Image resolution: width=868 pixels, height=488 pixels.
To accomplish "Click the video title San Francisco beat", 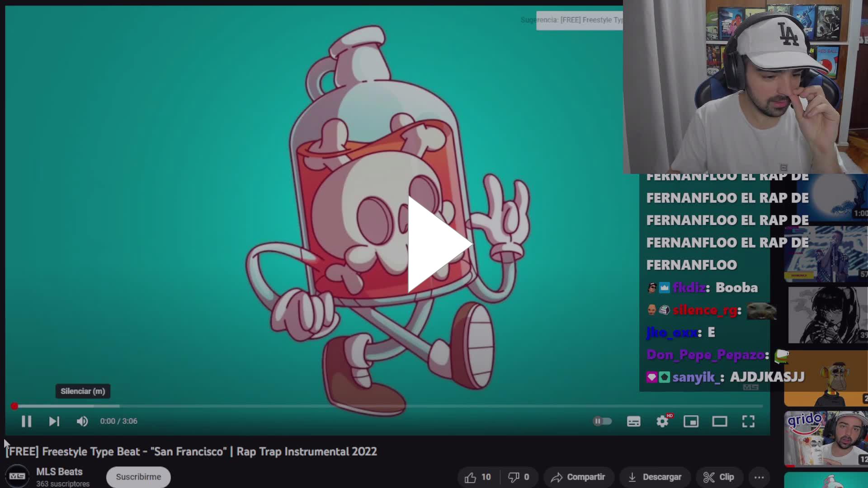I will click(x=190, y=451).
